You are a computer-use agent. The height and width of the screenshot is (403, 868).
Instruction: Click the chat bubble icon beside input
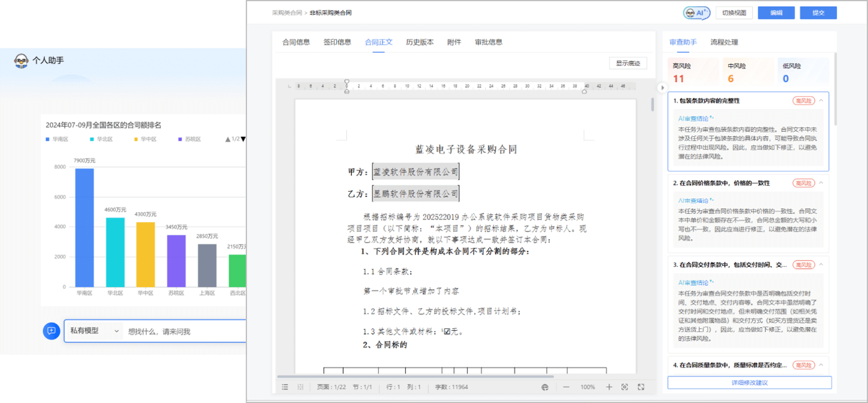click(x=51, y=331)
